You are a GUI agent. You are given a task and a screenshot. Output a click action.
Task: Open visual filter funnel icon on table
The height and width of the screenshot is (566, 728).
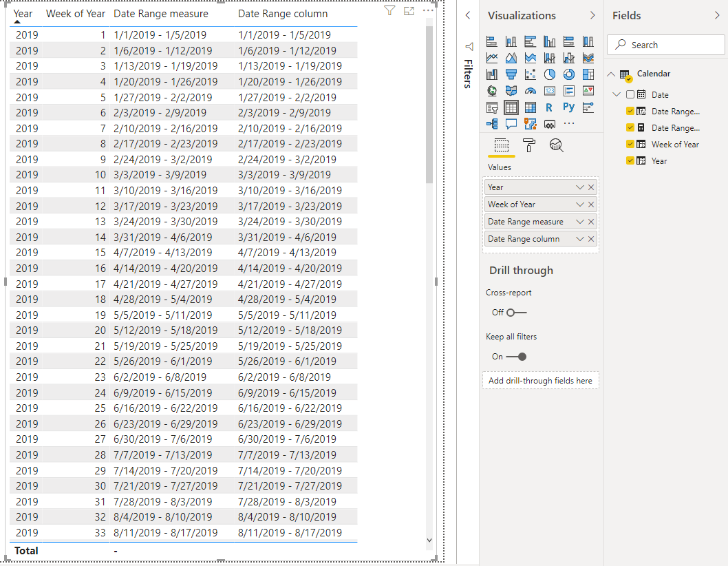[x=390, y=11]
